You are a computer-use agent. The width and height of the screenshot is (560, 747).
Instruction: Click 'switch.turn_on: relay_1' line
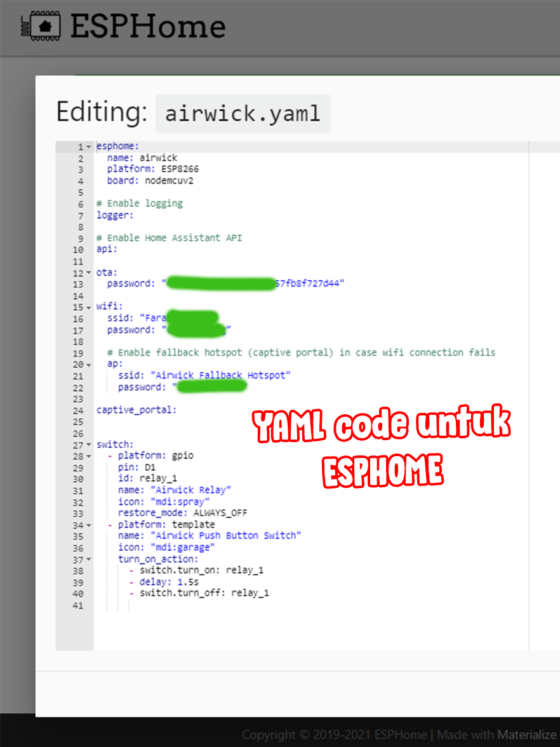click(201, 570)
